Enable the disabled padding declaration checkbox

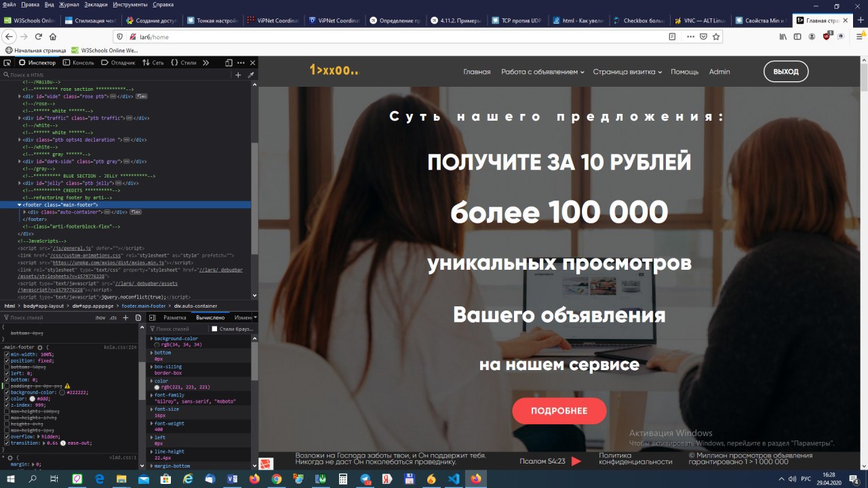pos(7,386)
